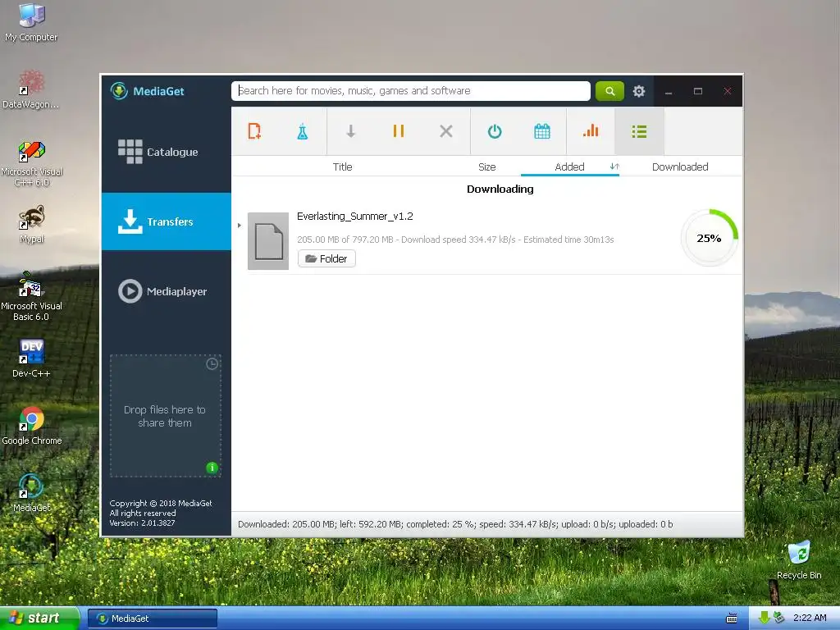Click the add torrent file icon
The image size is (840, 630).
254,131
